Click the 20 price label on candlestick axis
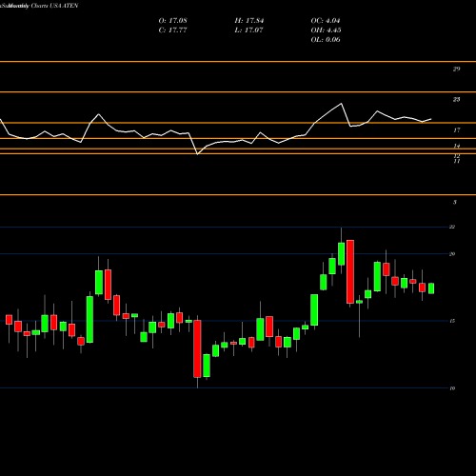 pyautogui.click(x=452, y=254)
